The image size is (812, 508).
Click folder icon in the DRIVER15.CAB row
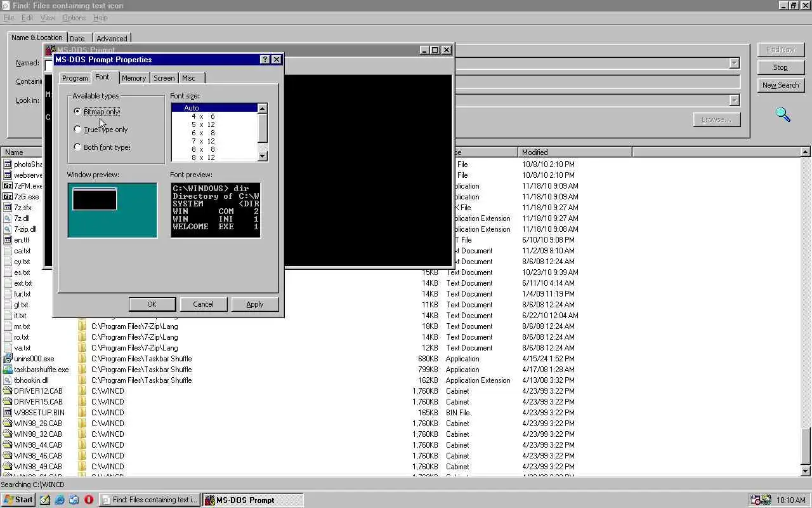point(82,402)
